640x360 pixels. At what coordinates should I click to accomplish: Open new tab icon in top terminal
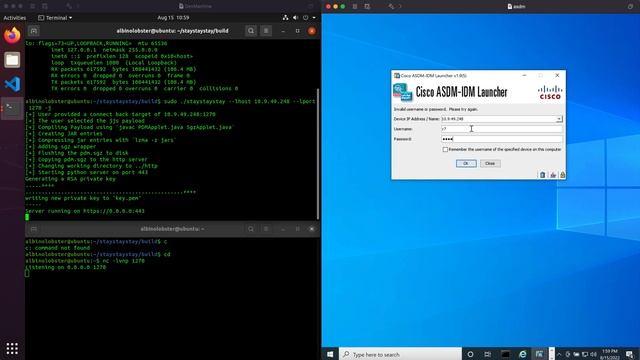pyautogui.click(x=34, y=31)
